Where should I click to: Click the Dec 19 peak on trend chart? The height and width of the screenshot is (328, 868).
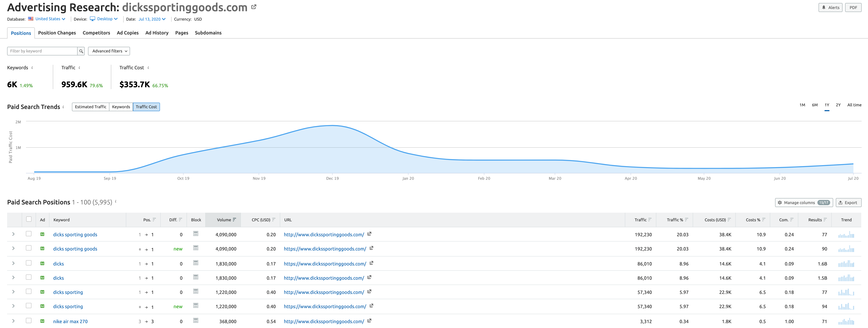[332, 126]
